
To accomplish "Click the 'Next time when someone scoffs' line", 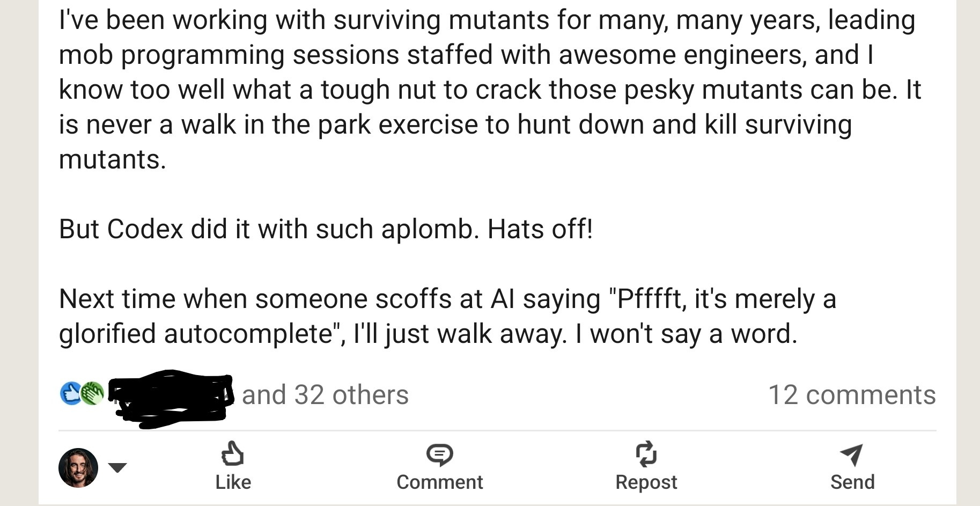I will pos(447,299).
